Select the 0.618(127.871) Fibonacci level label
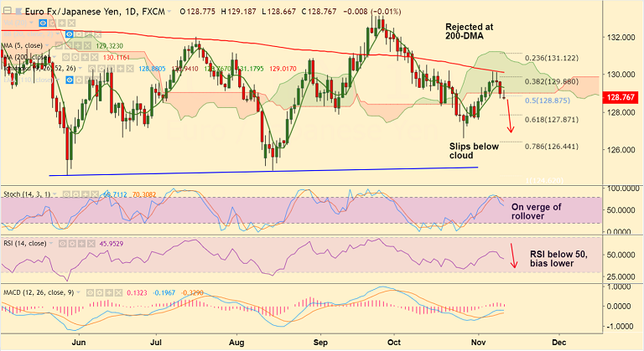Screen dimensions: 644x351 coord(552,120)
